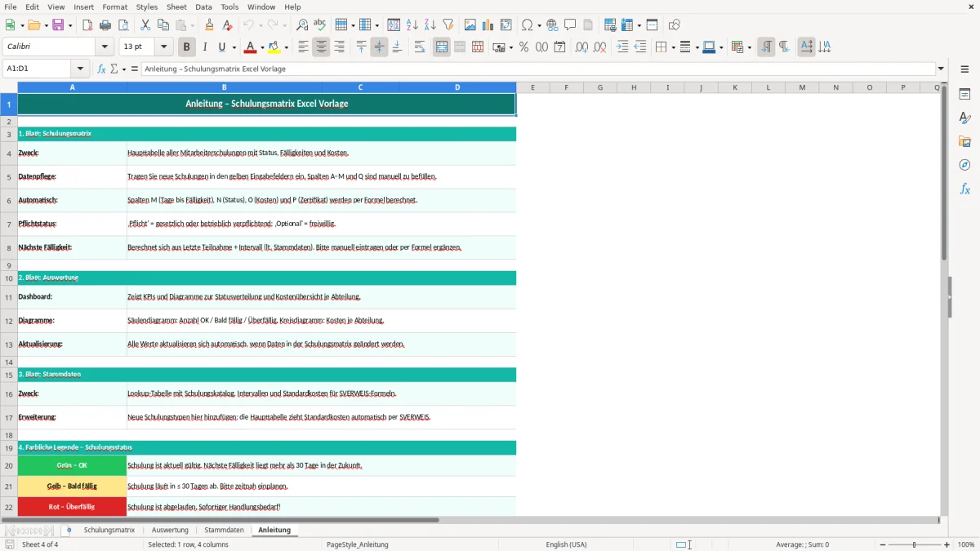Open the Sidebar Gallery panel
The height and width of the screenshot is (551, 980).
[x=964, y=141]
